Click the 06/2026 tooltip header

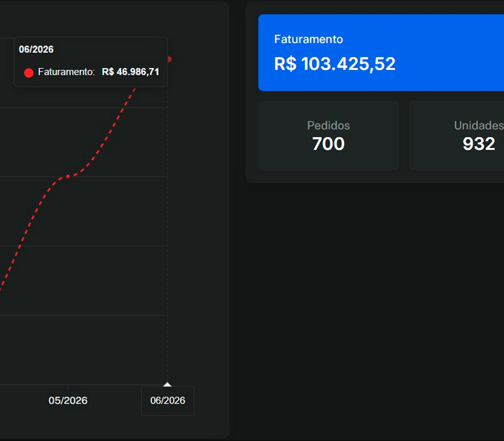pos(36,49)
